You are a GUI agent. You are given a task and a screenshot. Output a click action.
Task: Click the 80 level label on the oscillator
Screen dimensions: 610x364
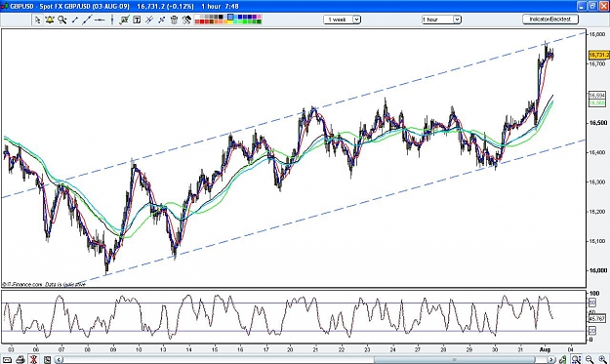(592, 303)
